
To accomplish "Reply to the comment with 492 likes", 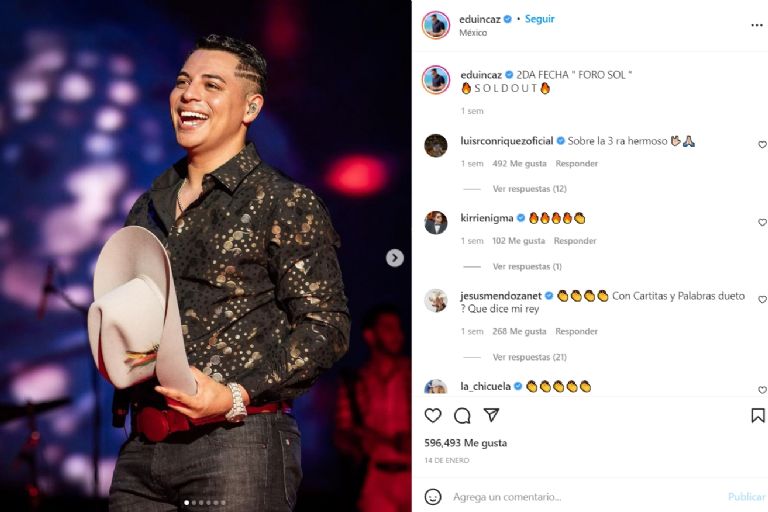I will [576, 164].
